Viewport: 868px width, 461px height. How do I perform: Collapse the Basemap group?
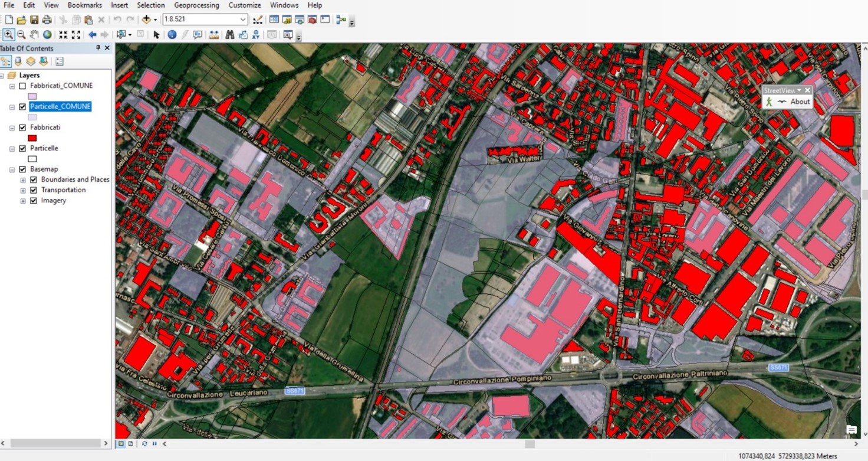pyautogui.click(x=12, y=169)
